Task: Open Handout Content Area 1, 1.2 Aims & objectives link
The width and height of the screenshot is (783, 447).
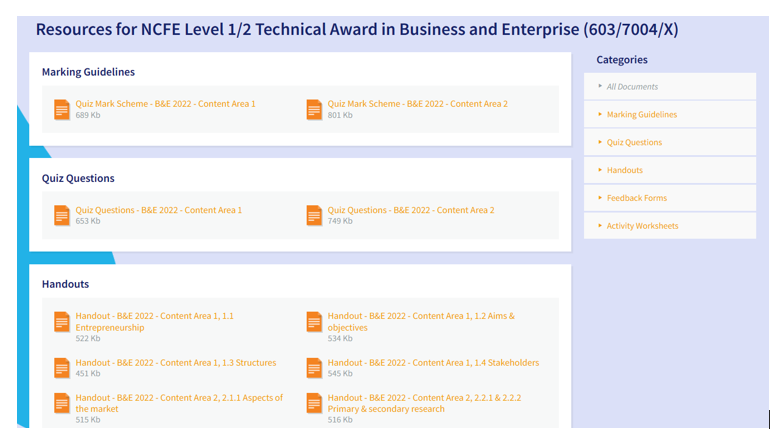Action: (421, 322)
